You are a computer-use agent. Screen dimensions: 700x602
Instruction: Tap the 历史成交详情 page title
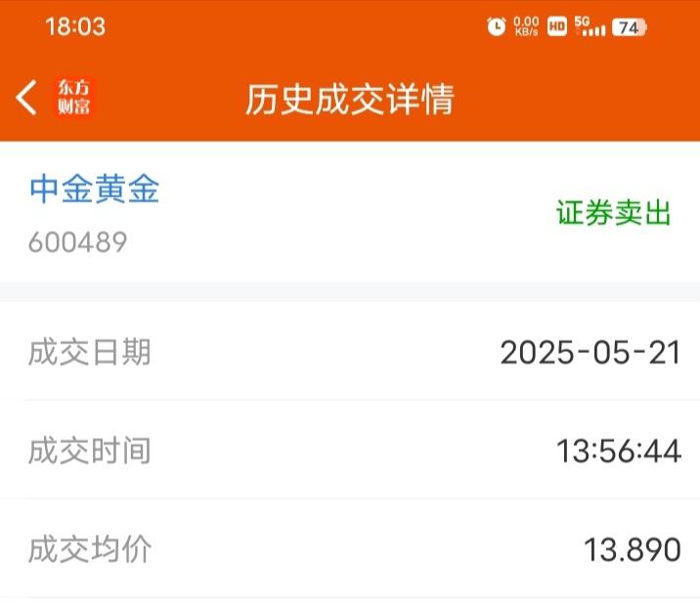[x=350, y=99]
